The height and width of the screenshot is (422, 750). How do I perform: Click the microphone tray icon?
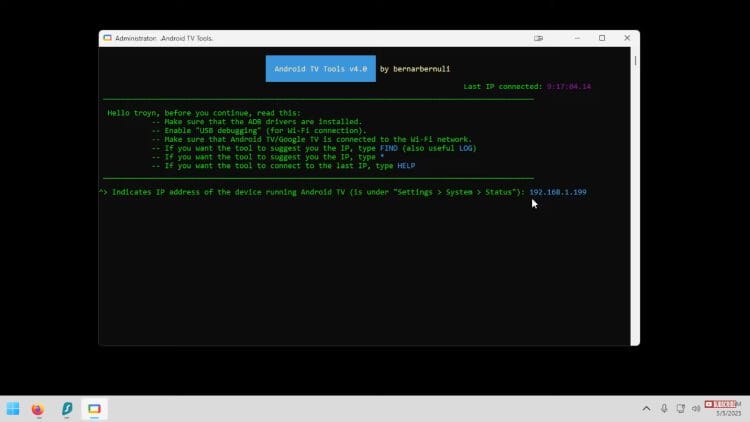click(x=664, y=408)
